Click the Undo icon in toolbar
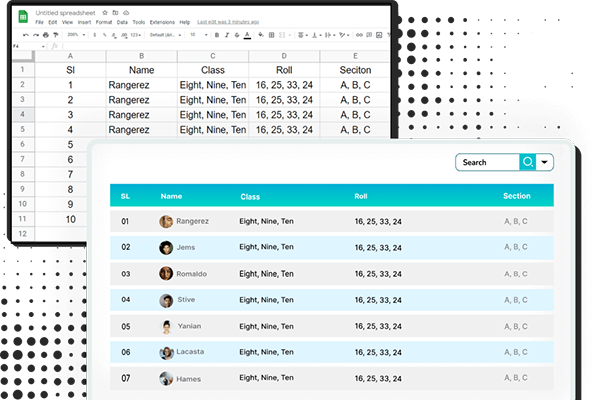This screenshot has width=600, height=400. (x=25, y=33)
